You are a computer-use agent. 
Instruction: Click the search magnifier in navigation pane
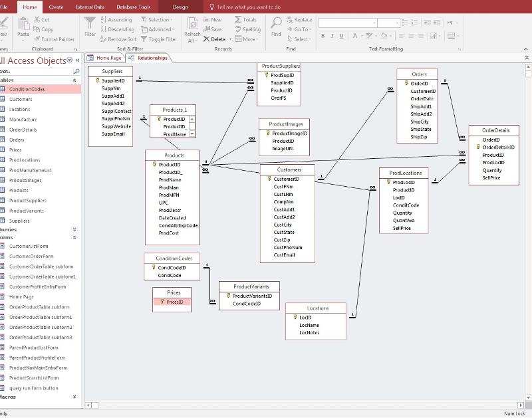coord(76,71)
